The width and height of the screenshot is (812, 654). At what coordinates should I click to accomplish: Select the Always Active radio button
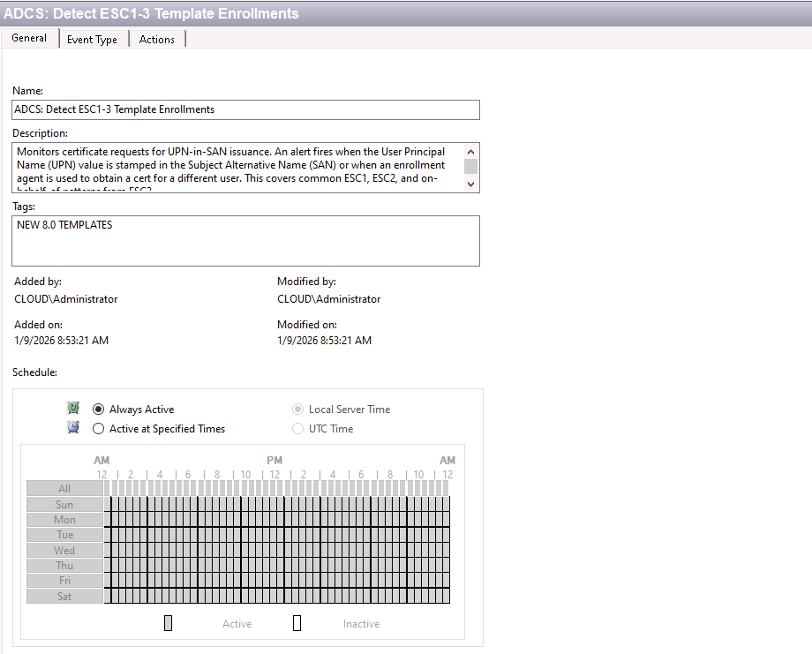pyautogui.click(x=98, y=409)
